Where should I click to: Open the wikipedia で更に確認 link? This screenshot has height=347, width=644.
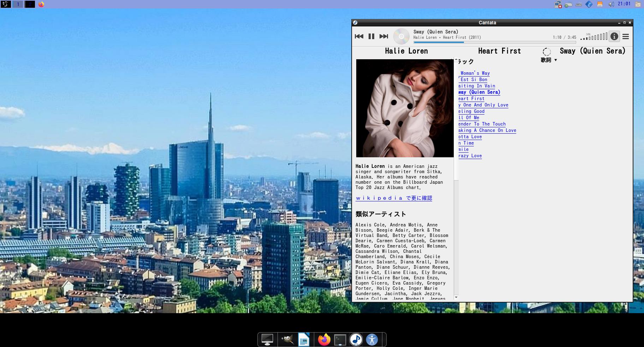pos(393,198)
